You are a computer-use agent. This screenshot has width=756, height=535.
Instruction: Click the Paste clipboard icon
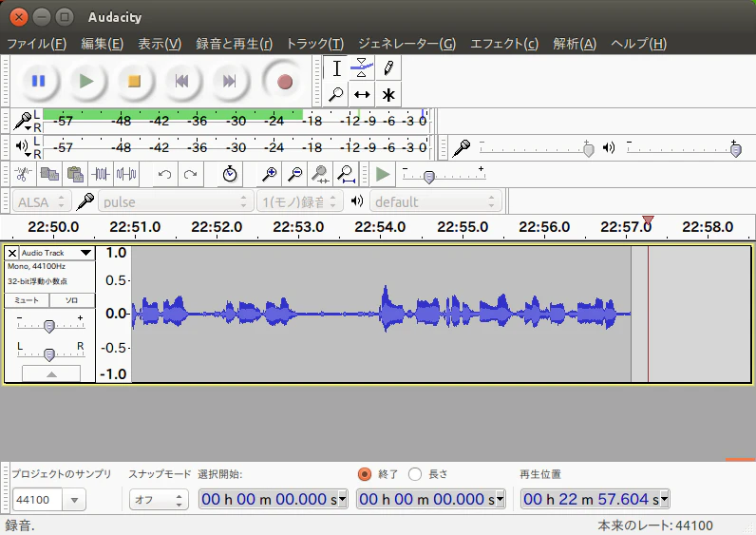click(75, 174)
